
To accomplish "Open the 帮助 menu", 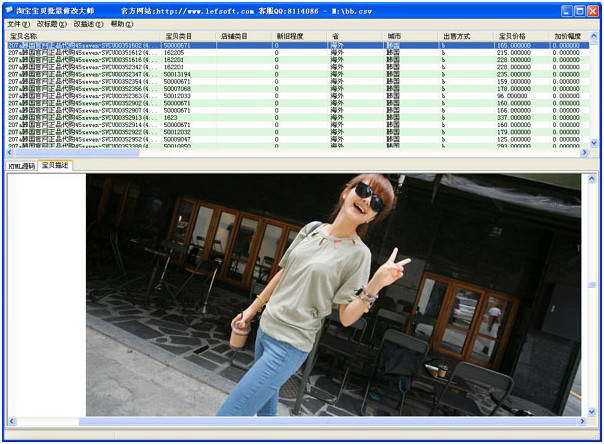I will 122,23.
